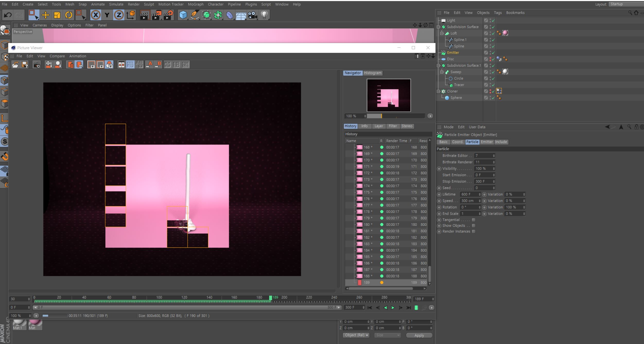
Task: Open the Object (Rel) dropdown
Action: pos(356,335)
